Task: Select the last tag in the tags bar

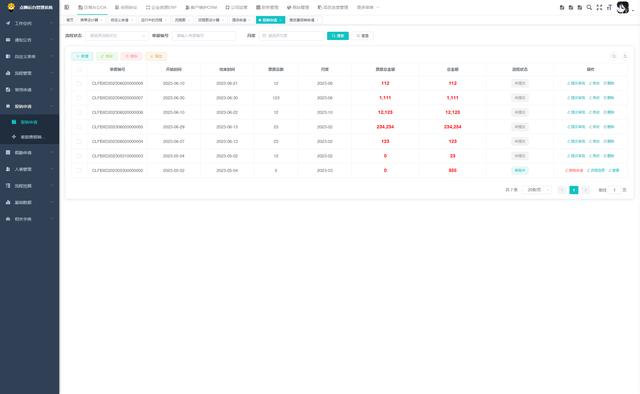Action: click(304, 20)
